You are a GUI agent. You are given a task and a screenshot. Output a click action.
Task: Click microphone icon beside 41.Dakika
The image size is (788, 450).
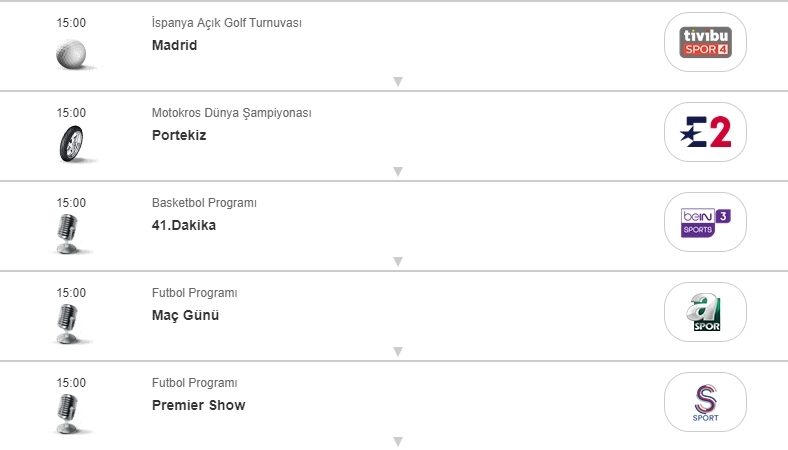tap(69, 233)
